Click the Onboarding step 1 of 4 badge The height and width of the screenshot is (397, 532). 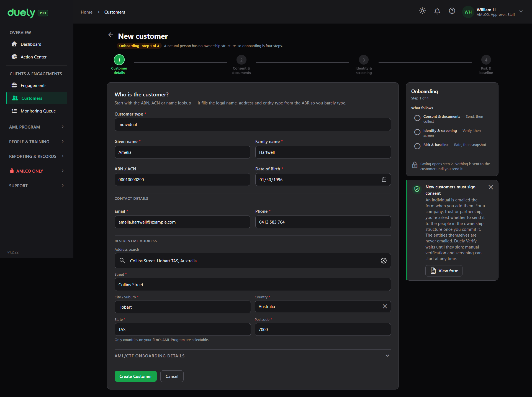pos(139,46)
